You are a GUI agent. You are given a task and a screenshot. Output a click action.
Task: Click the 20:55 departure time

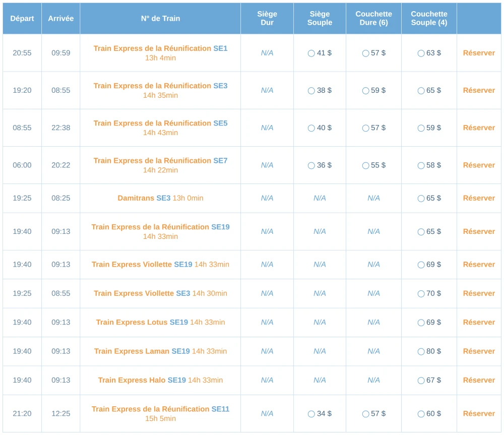(x=22, y=53)
